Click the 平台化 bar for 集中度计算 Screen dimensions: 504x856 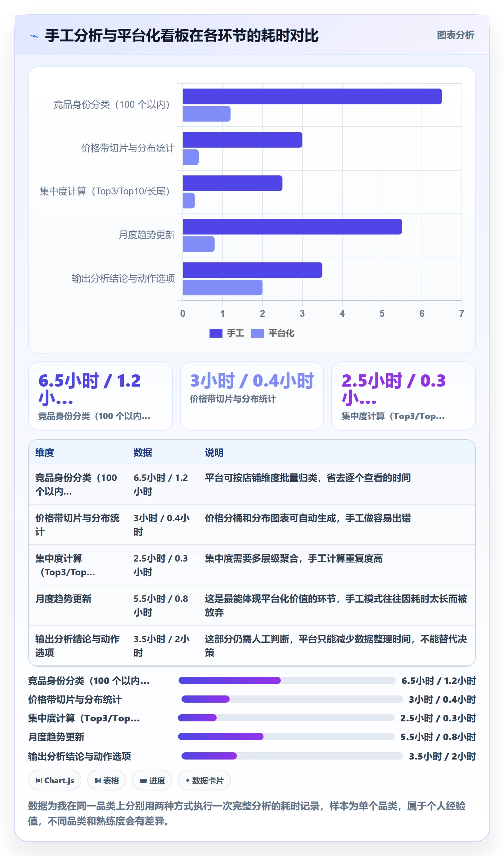tap(189, 201)
